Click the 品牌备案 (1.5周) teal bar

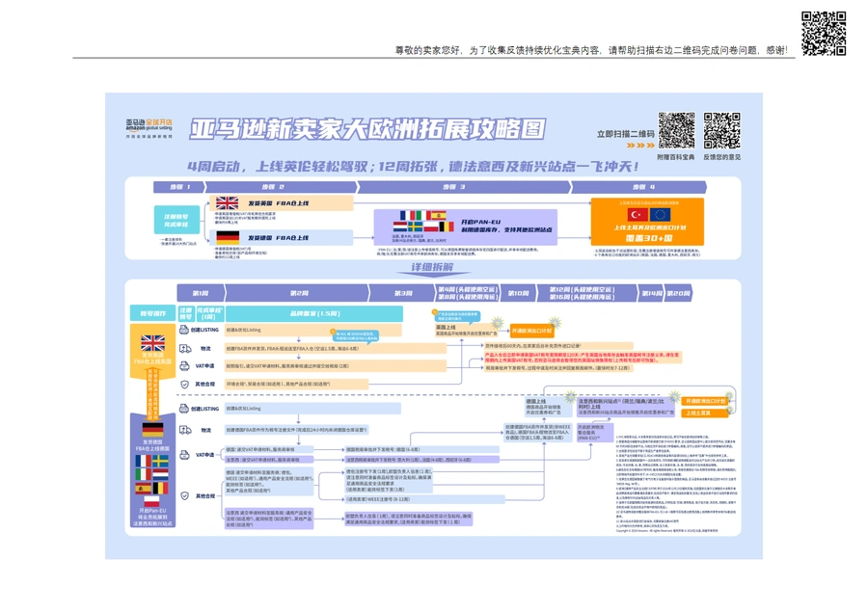click(x=314, y=313)
